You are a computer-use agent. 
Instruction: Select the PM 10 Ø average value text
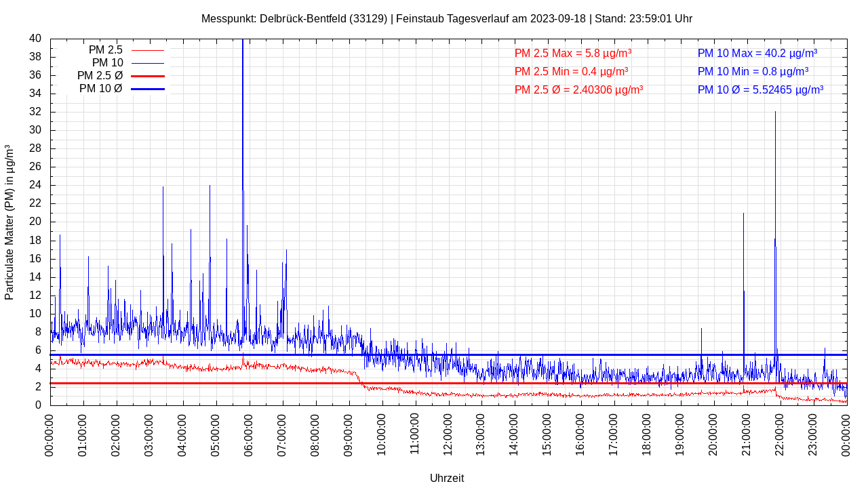click(x=760, y=89)
